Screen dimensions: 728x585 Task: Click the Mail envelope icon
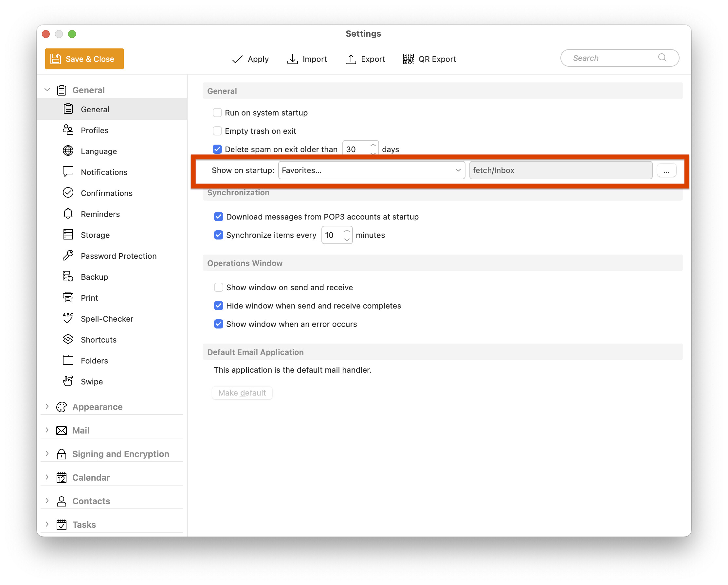click(62, 431)
